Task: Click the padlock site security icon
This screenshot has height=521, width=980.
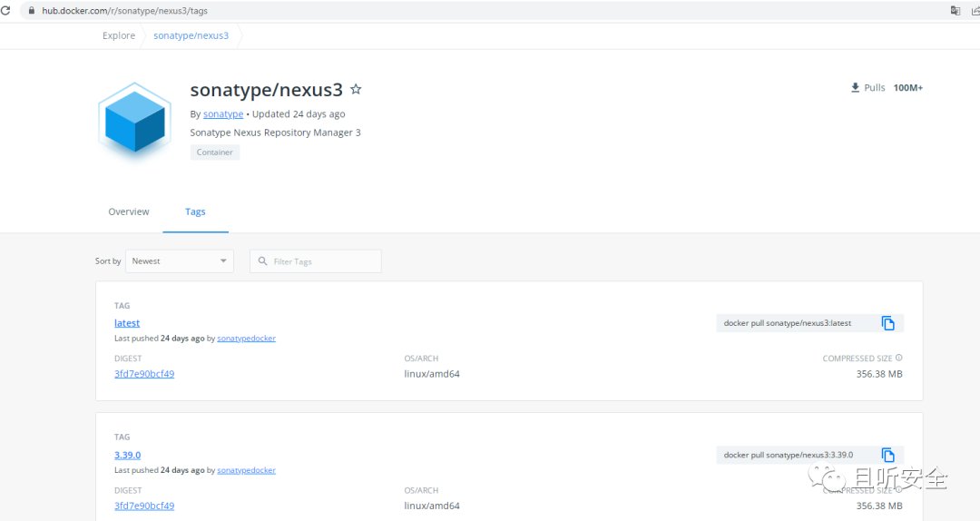Action: [x=31, y=11]
